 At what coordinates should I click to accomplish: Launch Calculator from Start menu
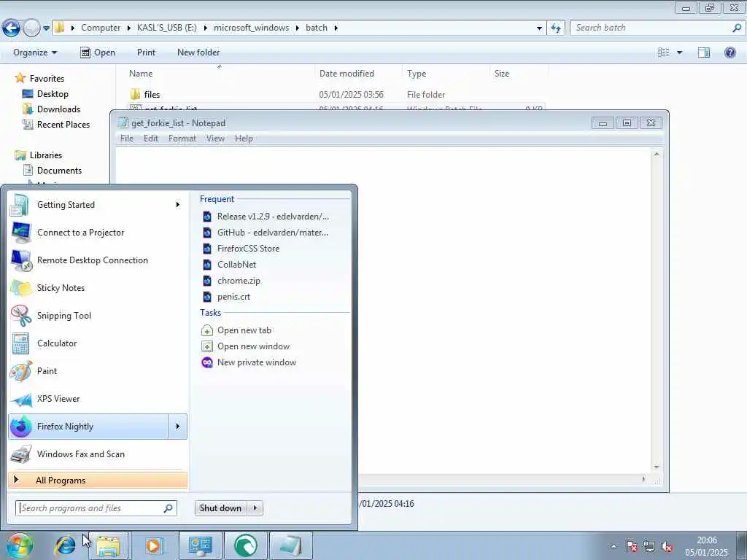(x=98, y=343)
